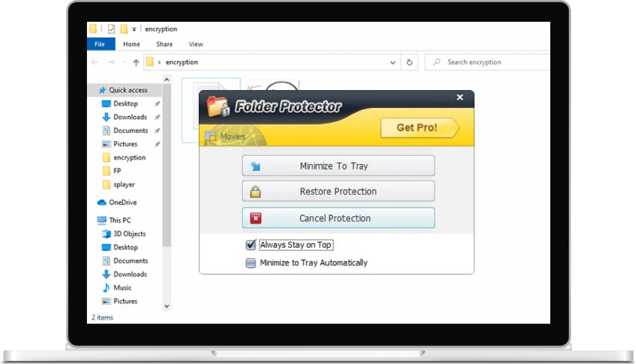This screenshot has width=636, height=364.
Task: Select the Quick access star item
Action: [x=128, y=90]
